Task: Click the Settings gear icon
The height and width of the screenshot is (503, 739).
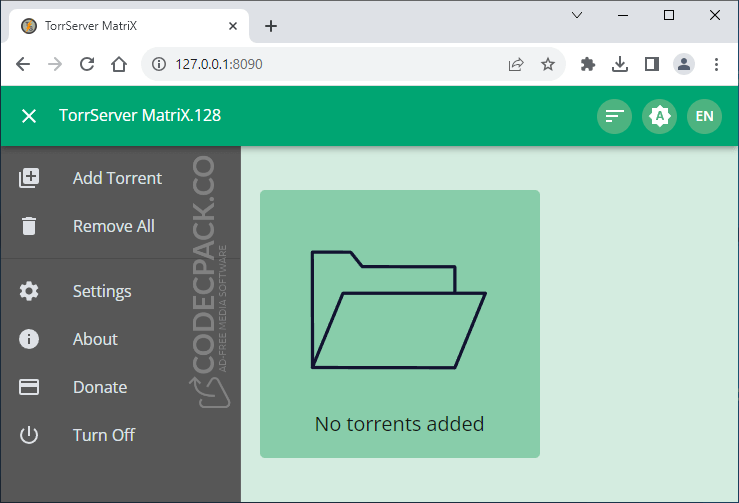Action: click(29, 291)
